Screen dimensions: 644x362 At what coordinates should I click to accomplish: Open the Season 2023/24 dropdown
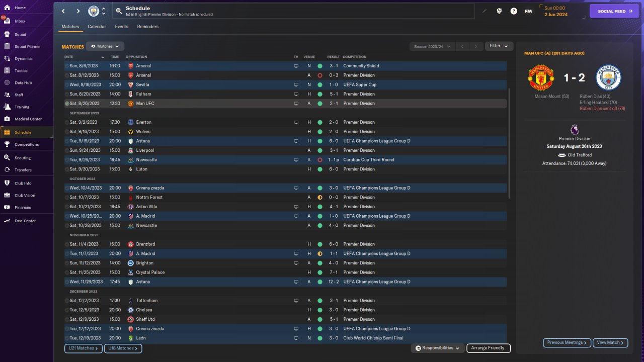tap(432, 47)
